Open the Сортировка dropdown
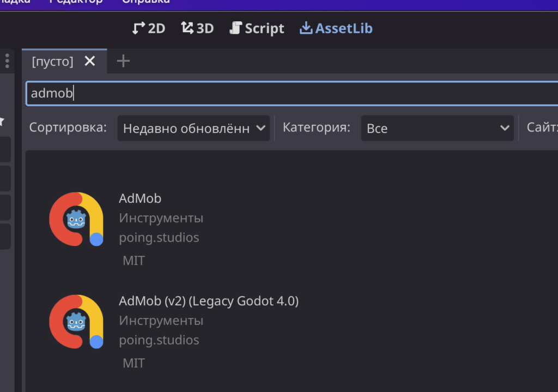 point(193,128)
